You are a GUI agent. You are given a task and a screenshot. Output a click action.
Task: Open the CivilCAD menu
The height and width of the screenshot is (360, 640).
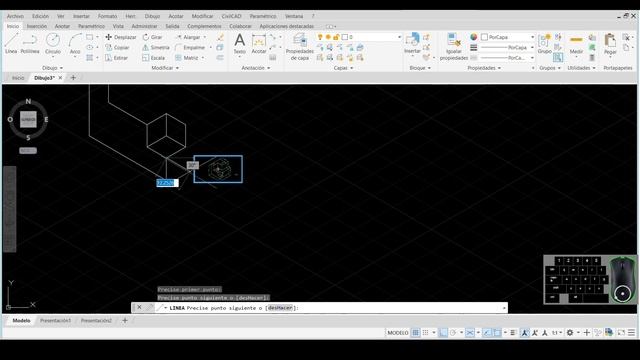pos(231,16)
